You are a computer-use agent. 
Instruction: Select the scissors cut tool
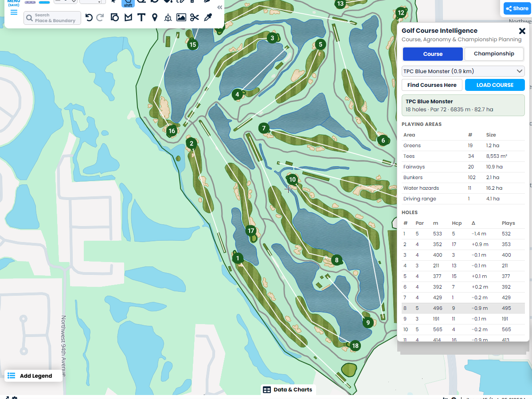click(x=195, y=17)
